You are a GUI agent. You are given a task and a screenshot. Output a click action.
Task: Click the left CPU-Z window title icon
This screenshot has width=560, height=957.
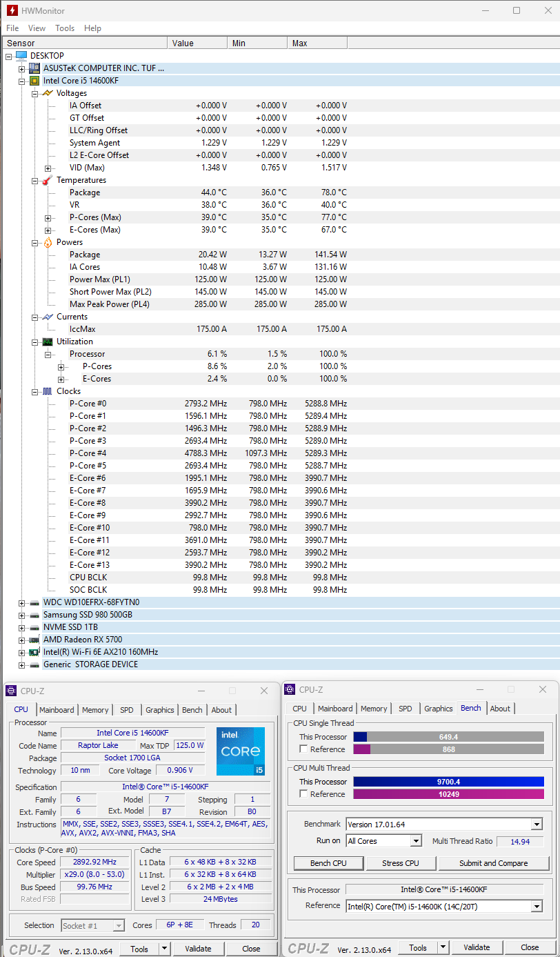(x=12, y=691)
